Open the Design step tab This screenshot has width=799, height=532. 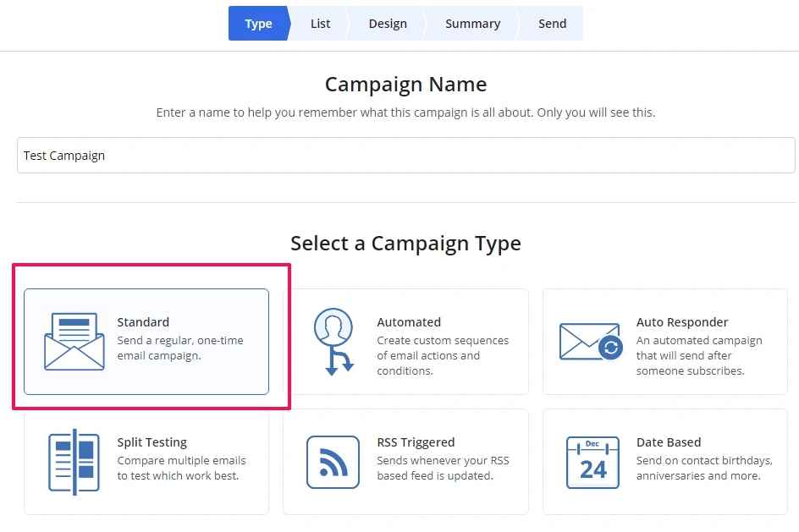tap(388, 24)
